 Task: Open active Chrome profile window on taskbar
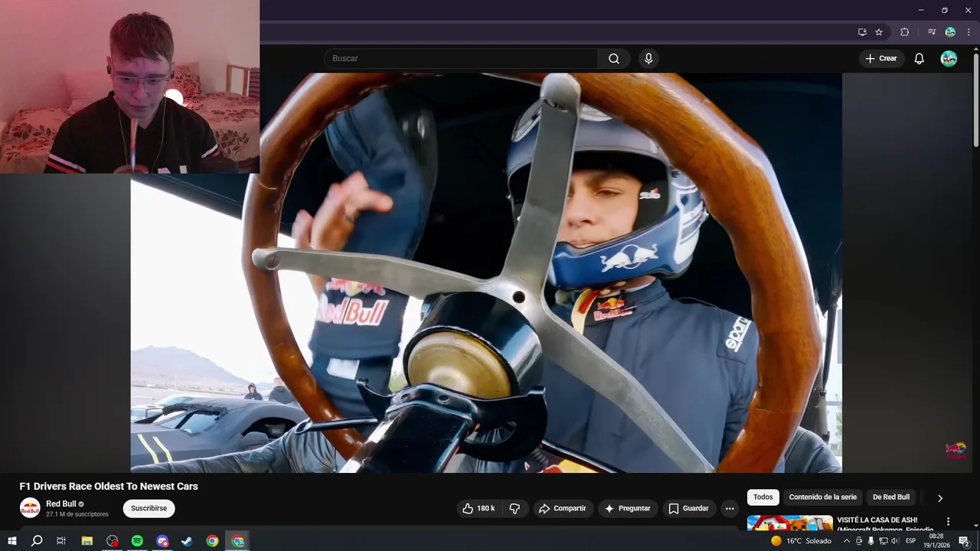click(x=238, y=541)
